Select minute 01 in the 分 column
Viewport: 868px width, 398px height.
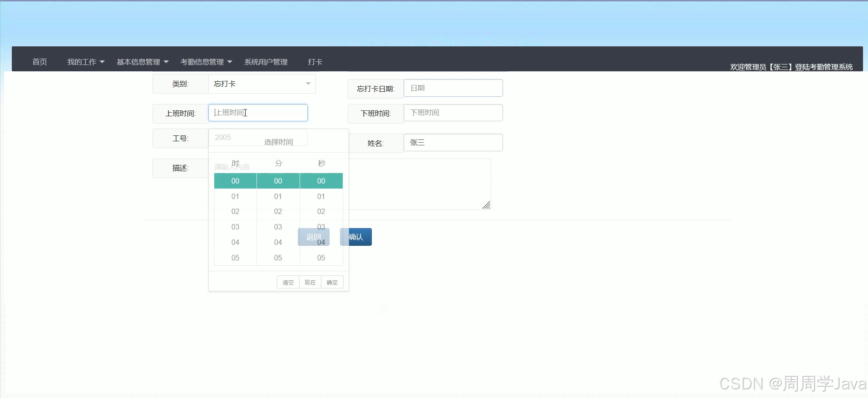click(x=278, y=196)
